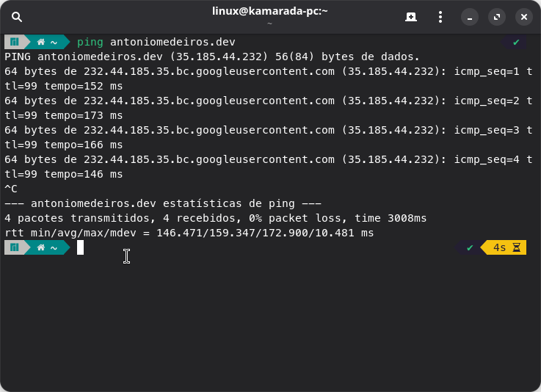The width and height of the screenshot is (541, 392).
Task: Open a new terminal tab
Action: pyautogui.click(x=411, y=17)
